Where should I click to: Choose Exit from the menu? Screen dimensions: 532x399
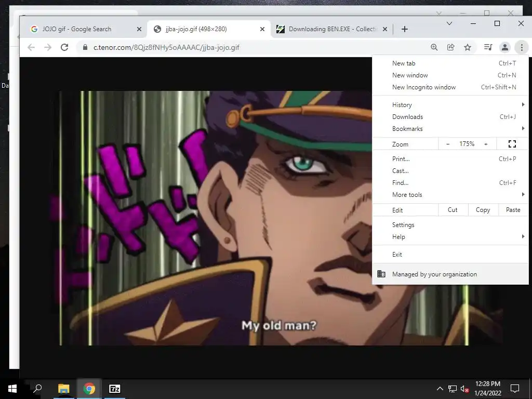(x=450, y=255)
